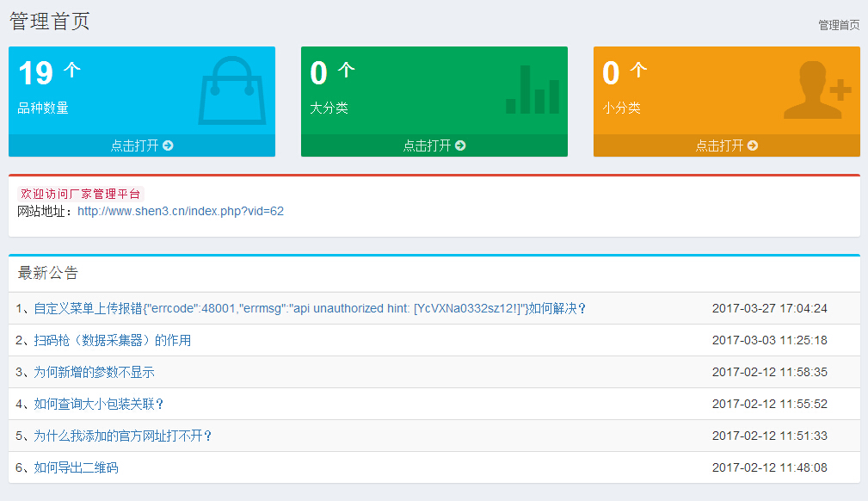The height and width of the screenshot is (501, 868).
Task: Click the shopping bag icon on blue card
Action: coord(232,90)
